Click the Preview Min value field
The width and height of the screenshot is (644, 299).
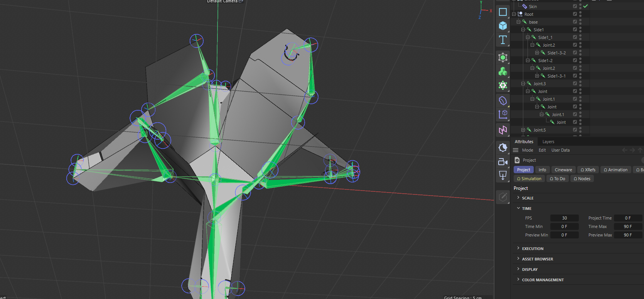[565, 235]
